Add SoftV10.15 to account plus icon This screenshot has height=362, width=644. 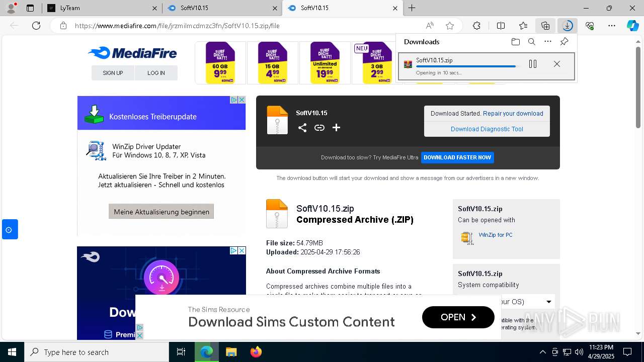coord(336,128)
